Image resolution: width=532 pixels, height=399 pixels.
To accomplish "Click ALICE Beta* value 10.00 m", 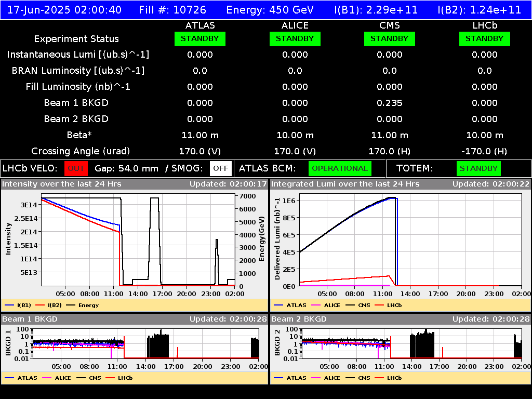I will (295, 135).
